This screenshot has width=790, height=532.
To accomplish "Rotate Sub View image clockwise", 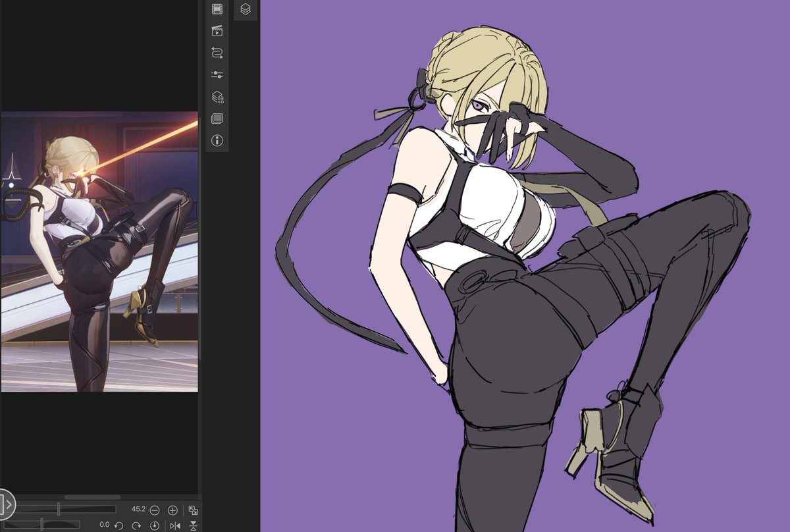I will pos(136,525).
